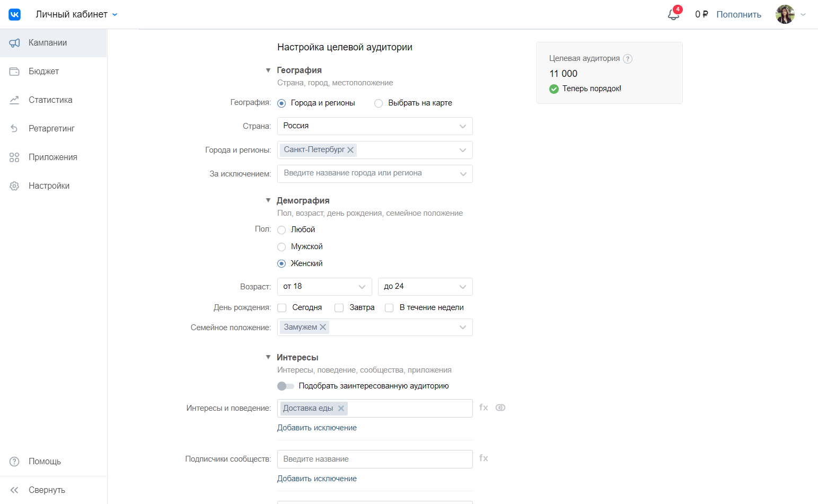Screen dimensions: 818x504
Task: Remove the Замужем marital status tag
Action: tap(323, 327)
